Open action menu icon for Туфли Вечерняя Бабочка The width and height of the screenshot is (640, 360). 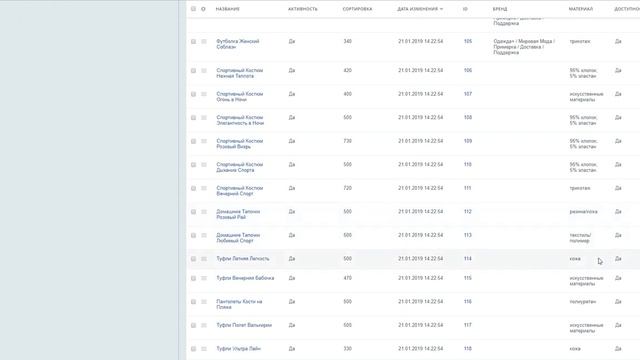click(204, 278)
